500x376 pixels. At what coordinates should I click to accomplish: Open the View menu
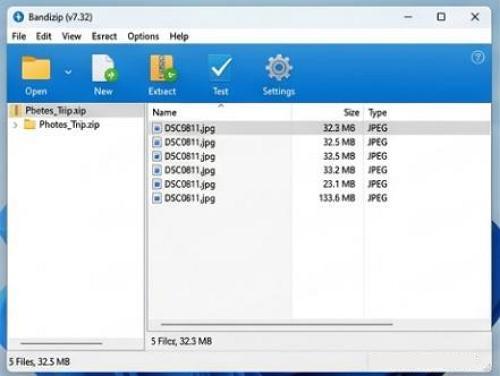(x=72, y=36)
